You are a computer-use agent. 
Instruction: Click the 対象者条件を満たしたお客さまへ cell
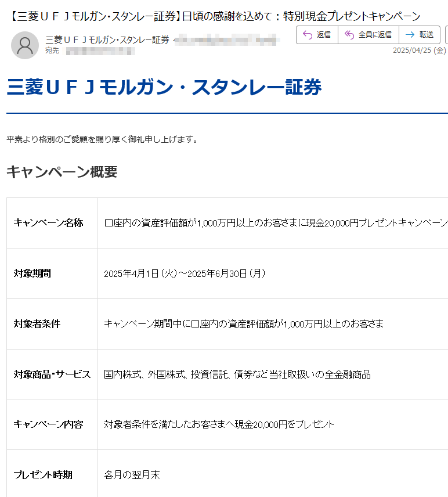click(x=273, y=424)
